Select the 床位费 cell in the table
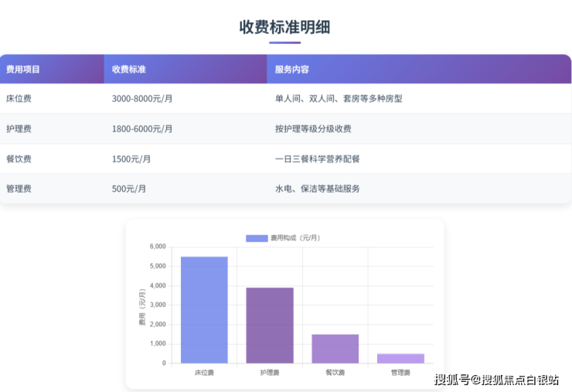 tap(19, 99)
